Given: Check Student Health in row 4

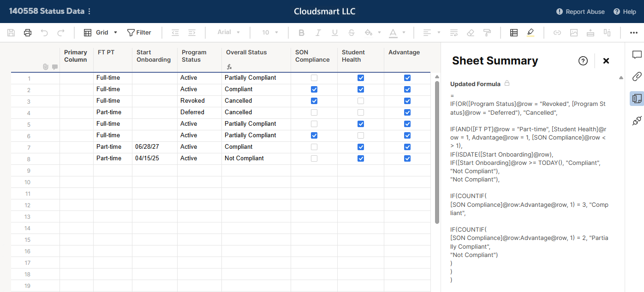Looking at the screenshot, I should 361,112.
